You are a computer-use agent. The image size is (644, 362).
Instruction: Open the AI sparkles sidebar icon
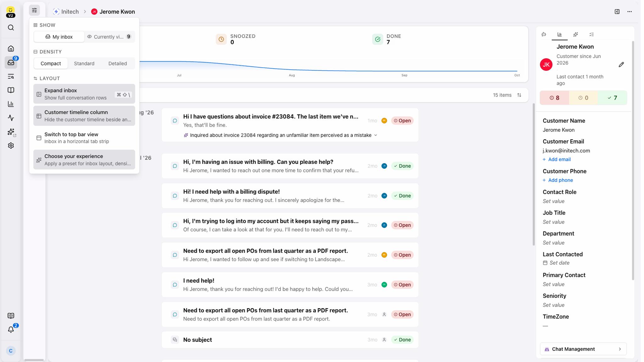click(x=11, y=132)
